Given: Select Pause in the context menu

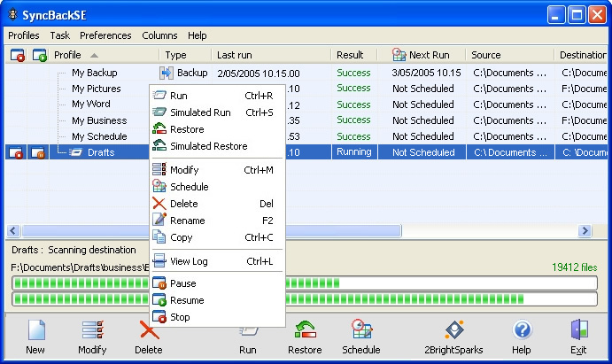Looking at the screenshot, I should pos(217,283).
